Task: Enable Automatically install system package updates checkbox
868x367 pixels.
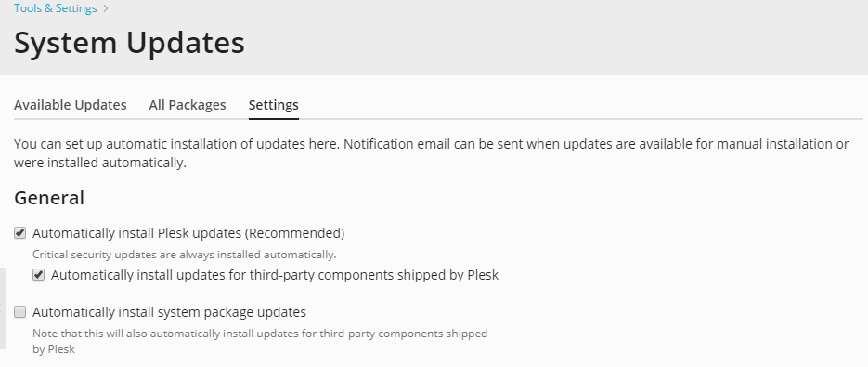Action: [x=20, y=312]
